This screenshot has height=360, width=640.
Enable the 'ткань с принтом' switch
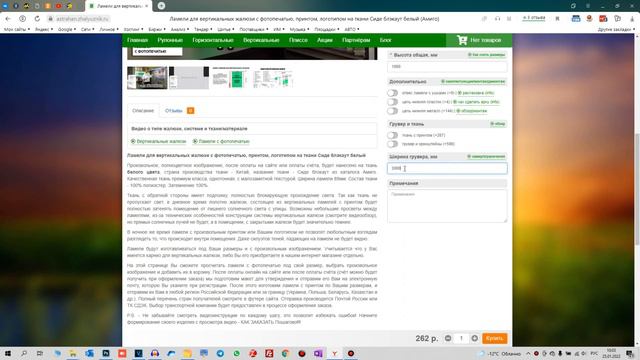pos(392,135)
